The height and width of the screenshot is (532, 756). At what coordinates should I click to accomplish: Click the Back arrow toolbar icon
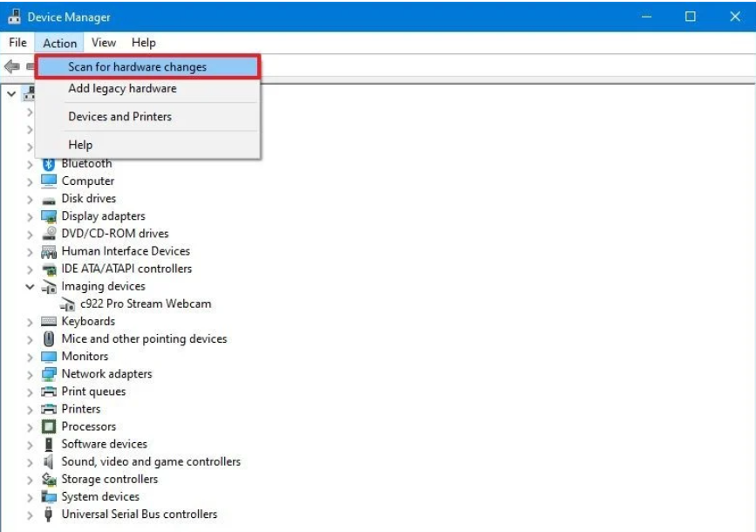coord(12,66)
